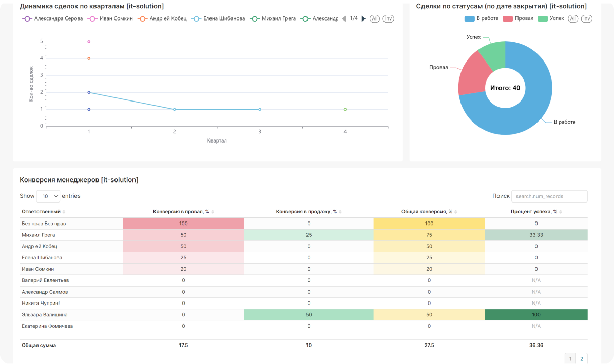Invert selection in pie chart legend
Screen dimensions: 614x364
(x=587, y=19)
